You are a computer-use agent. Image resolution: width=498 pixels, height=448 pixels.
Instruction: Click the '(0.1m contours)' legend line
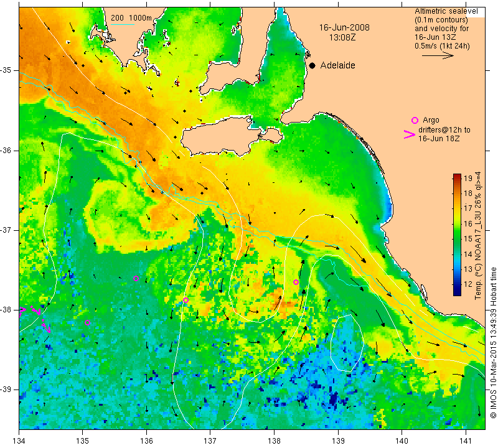[x=441, y=20]
